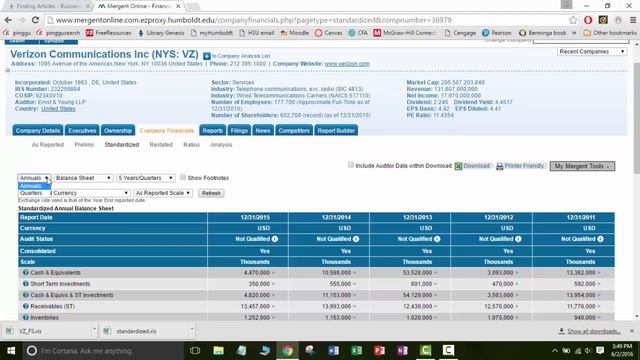Click the 12/31/2014 audit status info icon
Screen dimensions: 640x360
pos(356,239)
